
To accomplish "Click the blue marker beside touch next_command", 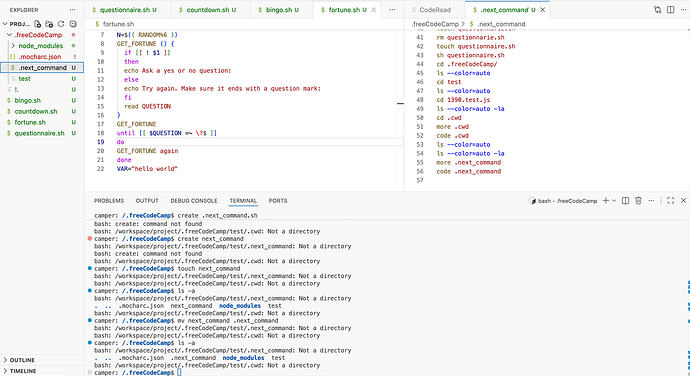I will point(90,268).
